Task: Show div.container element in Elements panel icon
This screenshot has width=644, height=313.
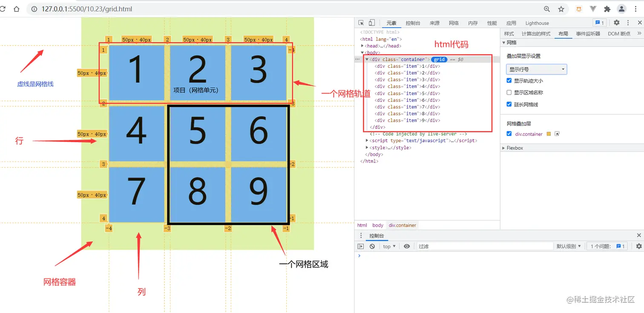Action: (x=557, y=134)
